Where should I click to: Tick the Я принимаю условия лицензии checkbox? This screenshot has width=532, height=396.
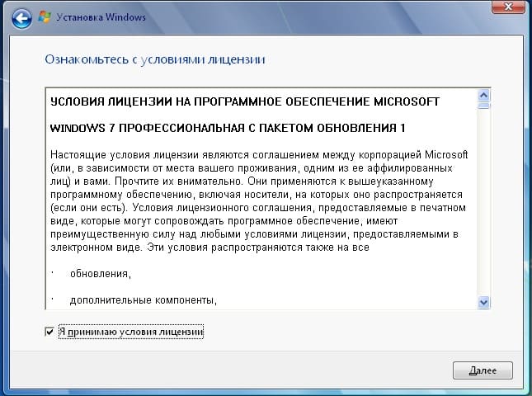(x=49, y=332)
